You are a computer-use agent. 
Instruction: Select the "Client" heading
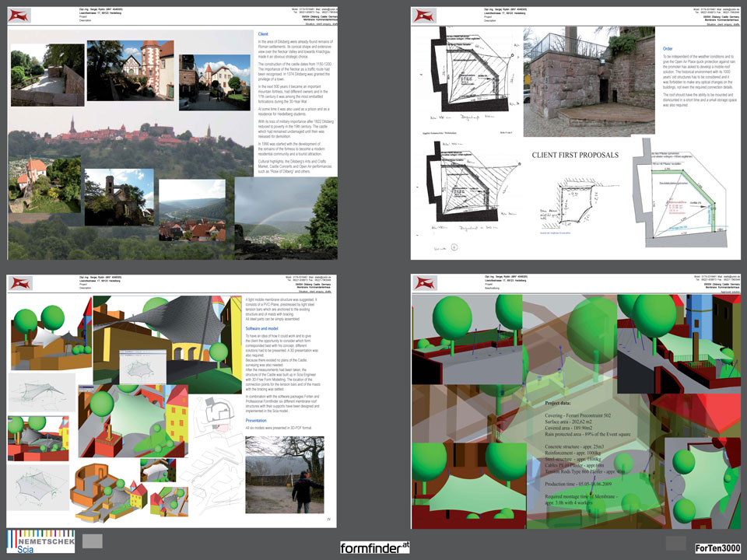coord(264,35)
